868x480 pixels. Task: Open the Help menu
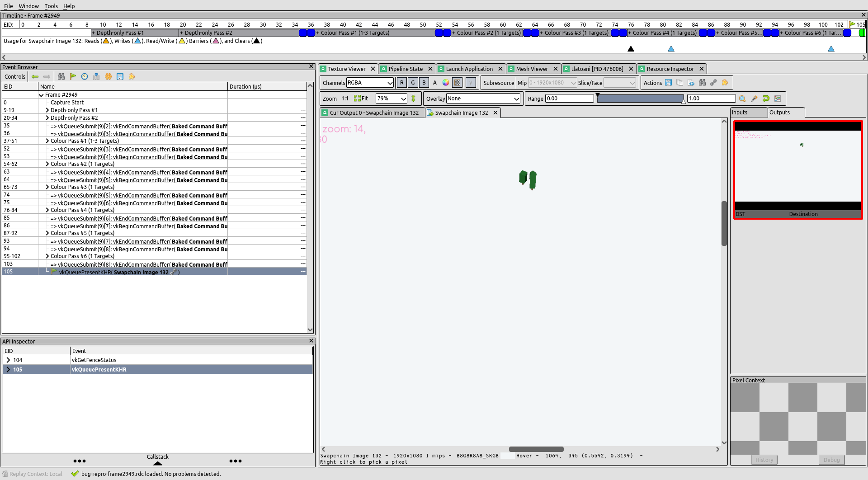tap(69, 6)
